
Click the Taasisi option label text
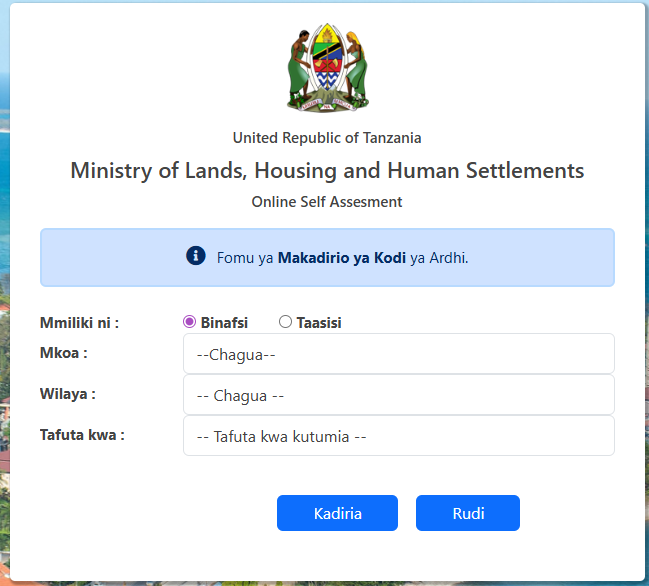(x=319, y=323)
